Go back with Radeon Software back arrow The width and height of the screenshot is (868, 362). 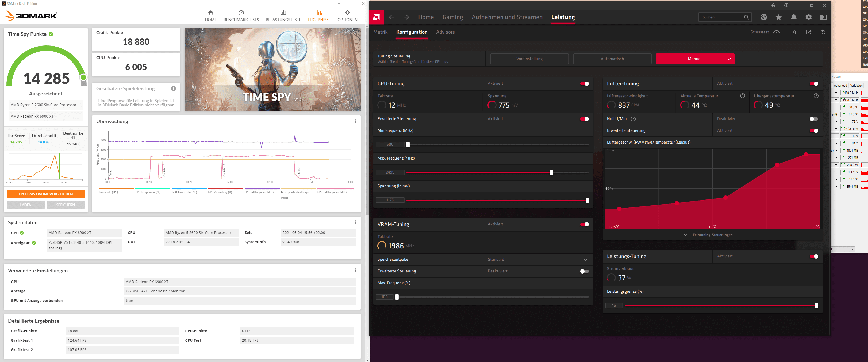coord(391,17)
